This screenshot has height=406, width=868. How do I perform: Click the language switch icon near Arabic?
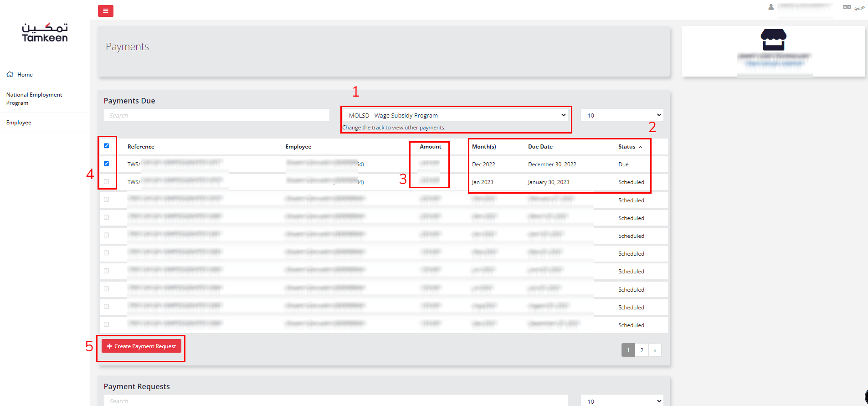coord(847,7)
